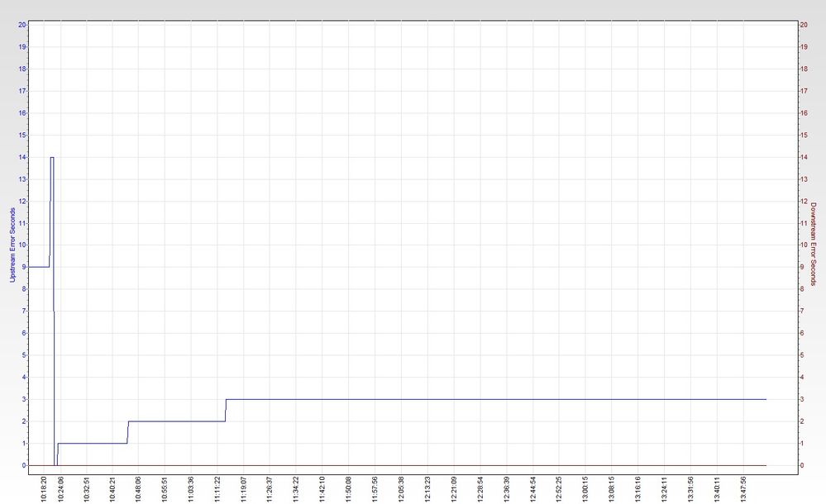Viewport: 826px width, 504px height.
Task: Select the Upstream Error Seconds axis title
Action: 12,245
